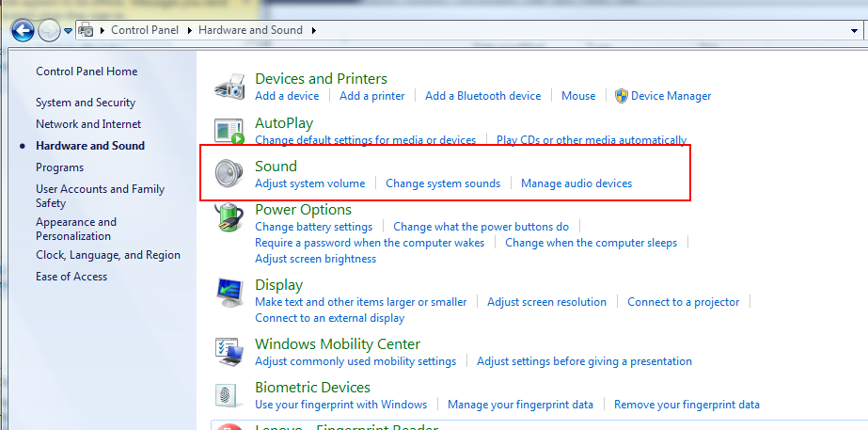Click the AutoPlay icon
This screenshot has height=430, width=868.
coord(229,132)
